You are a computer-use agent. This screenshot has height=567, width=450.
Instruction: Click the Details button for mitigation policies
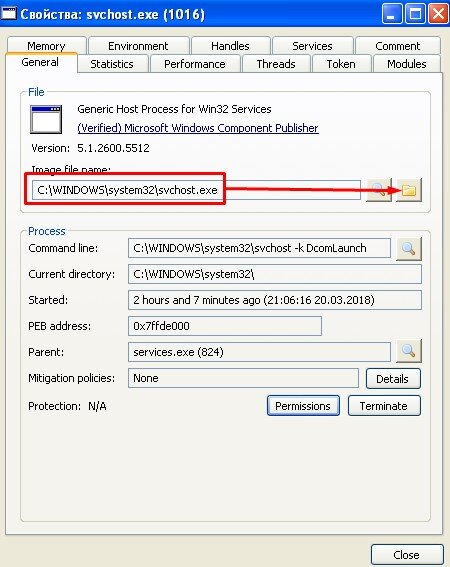coord(393,379)
